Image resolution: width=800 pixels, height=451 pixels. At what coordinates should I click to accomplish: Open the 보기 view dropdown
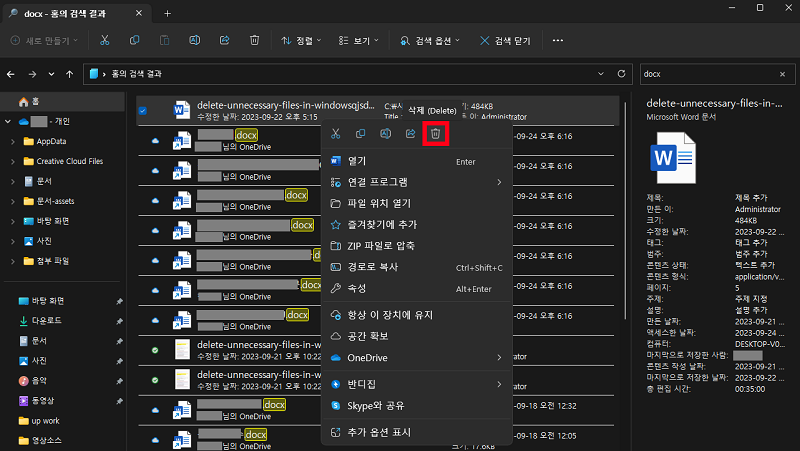pos(359,41)
